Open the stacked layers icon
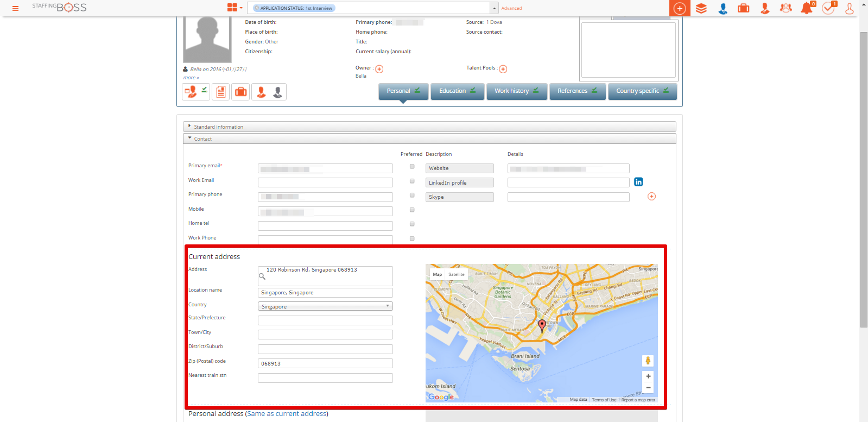Viewport: 868px width, 422px height. (x=701, y=8)
